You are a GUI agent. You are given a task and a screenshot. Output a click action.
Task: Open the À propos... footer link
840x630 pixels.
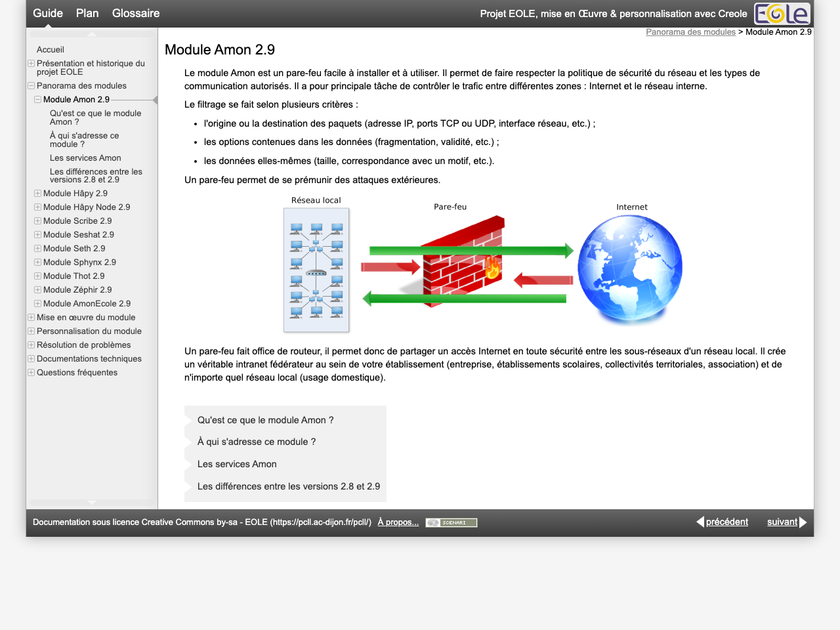tap(398, 522)
